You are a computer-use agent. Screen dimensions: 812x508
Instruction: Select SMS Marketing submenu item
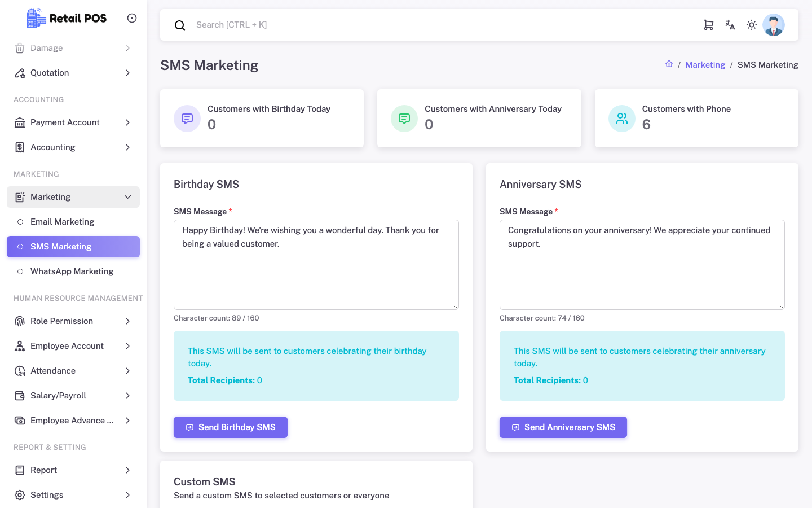73,247
